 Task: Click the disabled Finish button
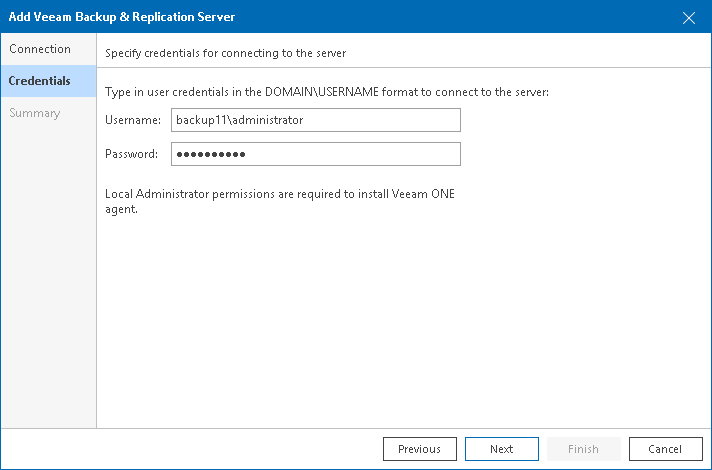(583, 449)
